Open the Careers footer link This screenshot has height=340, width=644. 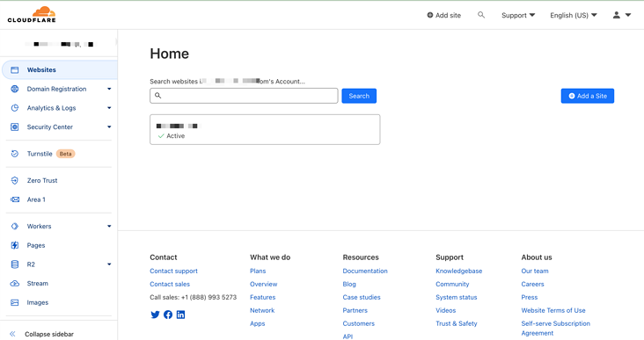pyautogui.click(x=532, y=285)
